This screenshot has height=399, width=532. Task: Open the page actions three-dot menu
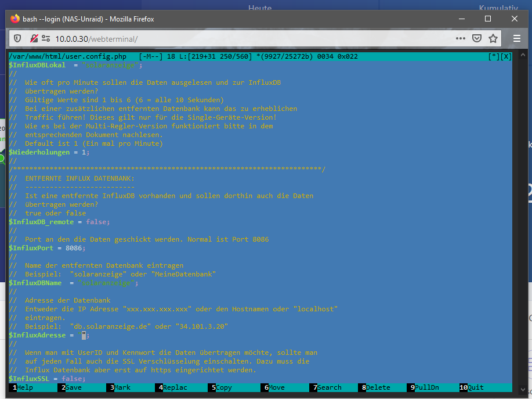click(460, 39)
